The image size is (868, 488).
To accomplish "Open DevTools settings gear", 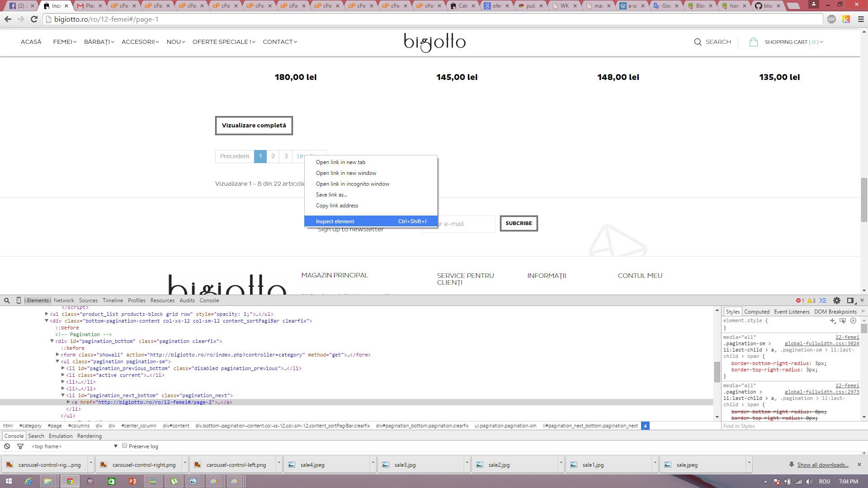I will (837, 300).
